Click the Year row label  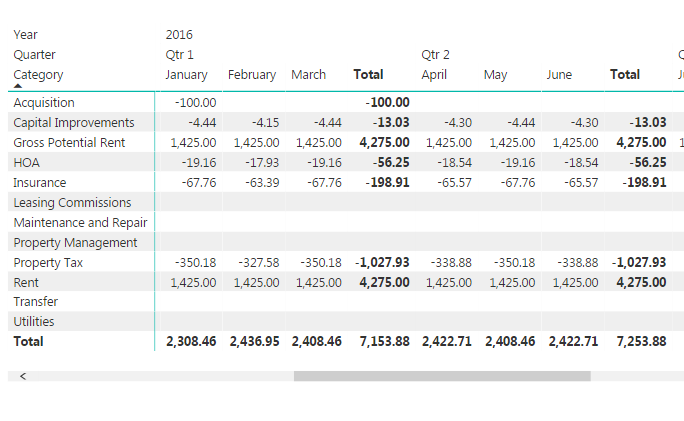pos(25,34)
